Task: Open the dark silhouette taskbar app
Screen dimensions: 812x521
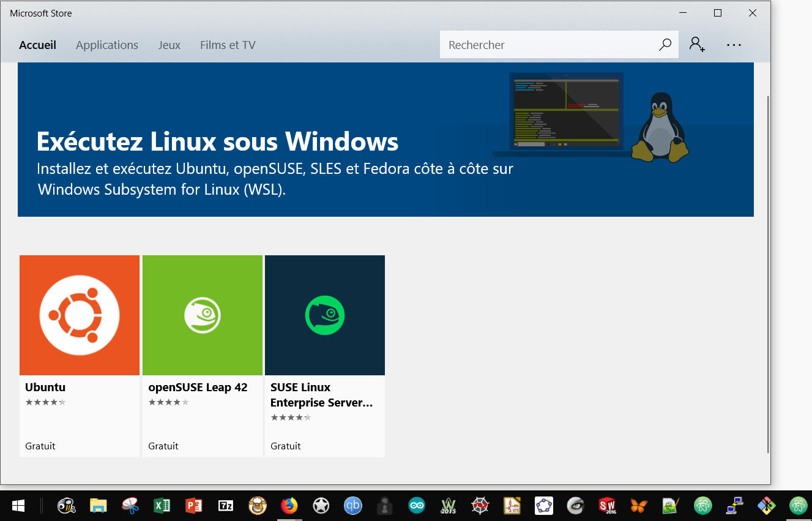Action: pos(384,506)
